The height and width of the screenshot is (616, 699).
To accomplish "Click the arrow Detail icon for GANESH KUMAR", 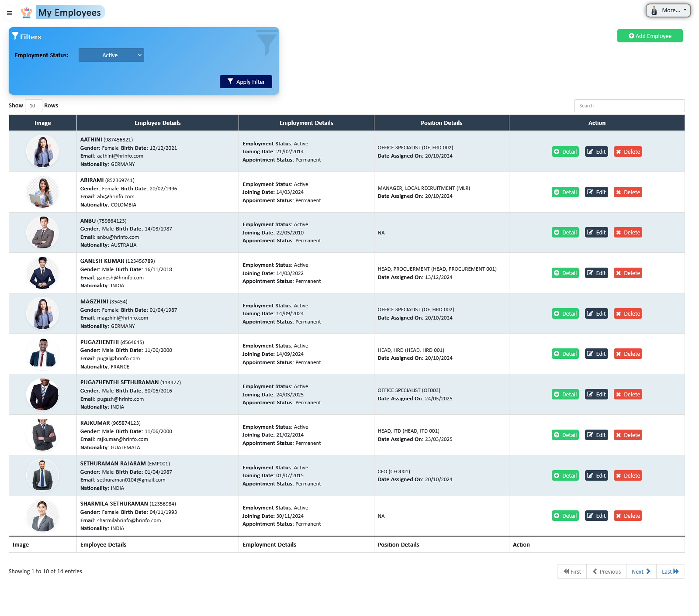I will coord(557,273).
